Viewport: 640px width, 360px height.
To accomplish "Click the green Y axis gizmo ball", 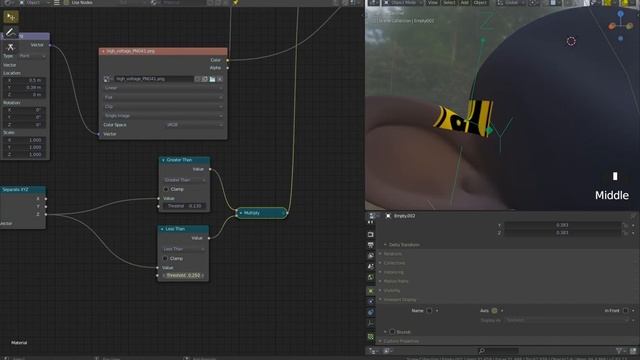I will (x=629, y=26).
